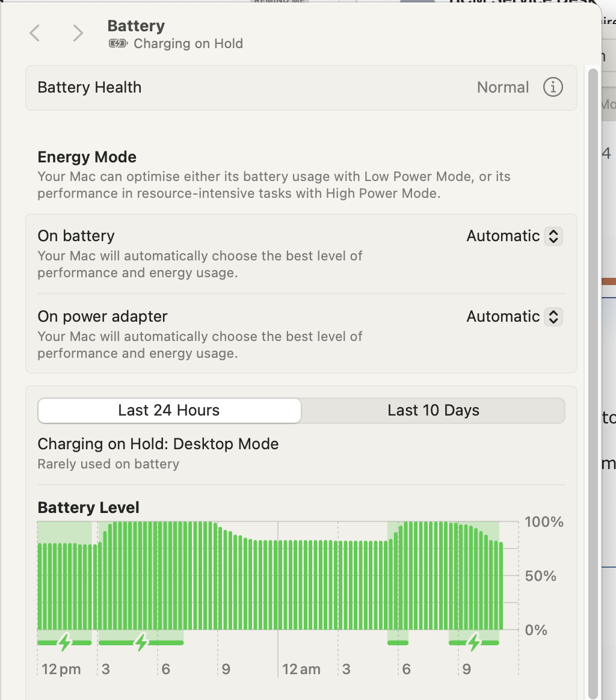The width and height of the screenshot is (616, 700).
Task: Select the lightning bolt charge marker near 4 pm
Action: tap(140, 642)
